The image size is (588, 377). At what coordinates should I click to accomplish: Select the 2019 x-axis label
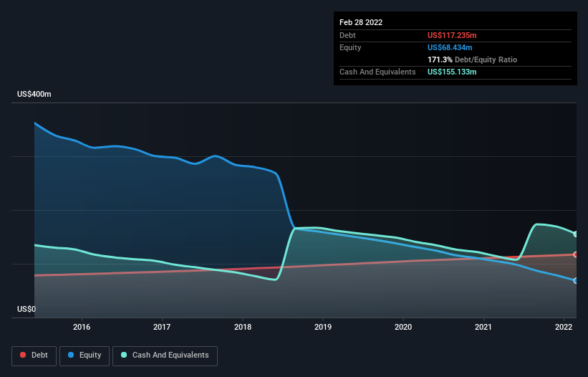pyautogui.click(x=323, y=327)
